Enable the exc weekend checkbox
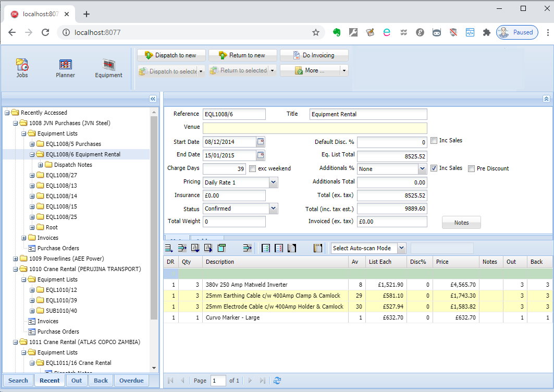The width and height of the screenshot is (554, 392). (253, 169)
